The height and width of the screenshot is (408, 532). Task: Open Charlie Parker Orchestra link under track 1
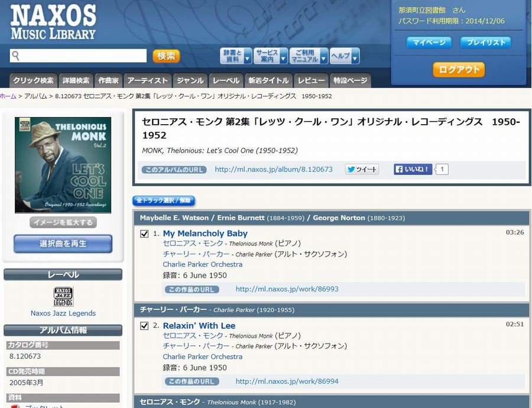203,264
